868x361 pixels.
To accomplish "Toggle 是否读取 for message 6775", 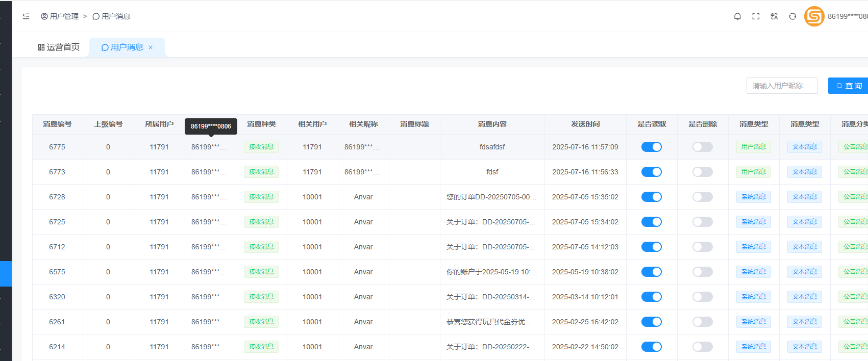I will [x=651, y=147].
